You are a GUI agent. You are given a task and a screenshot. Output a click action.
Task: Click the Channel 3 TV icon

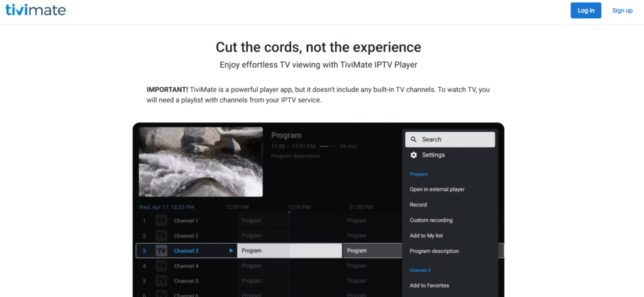coord(162,251)
